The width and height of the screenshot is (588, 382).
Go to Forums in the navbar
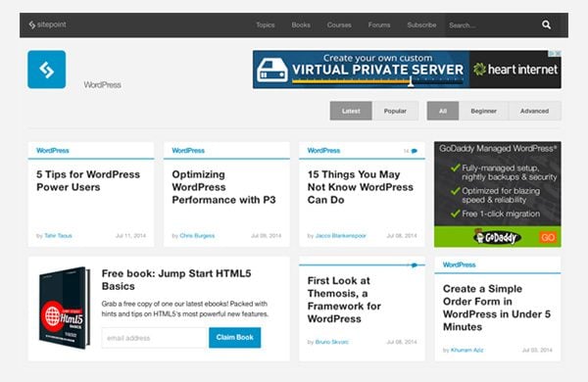[x=379, y=25]
